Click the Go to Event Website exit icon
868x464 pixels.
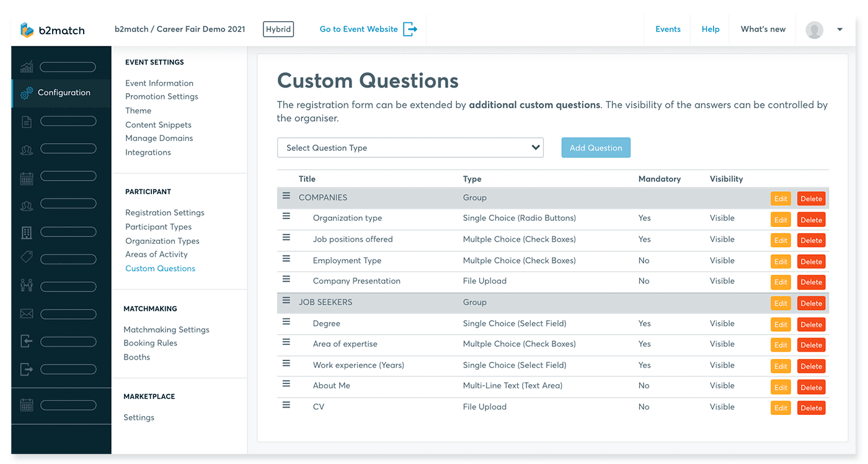pyautogui.click(x=410, y=29)
